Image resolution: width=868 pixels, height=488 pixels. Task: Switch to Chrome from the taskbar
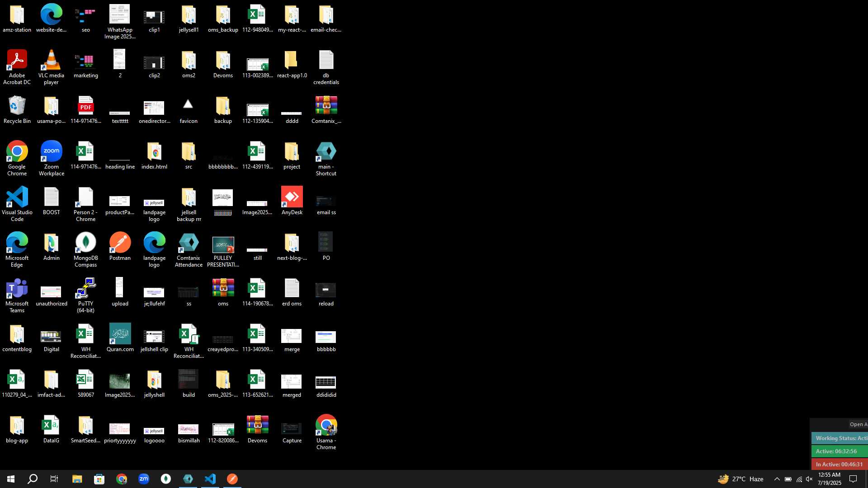click(121, 479)
